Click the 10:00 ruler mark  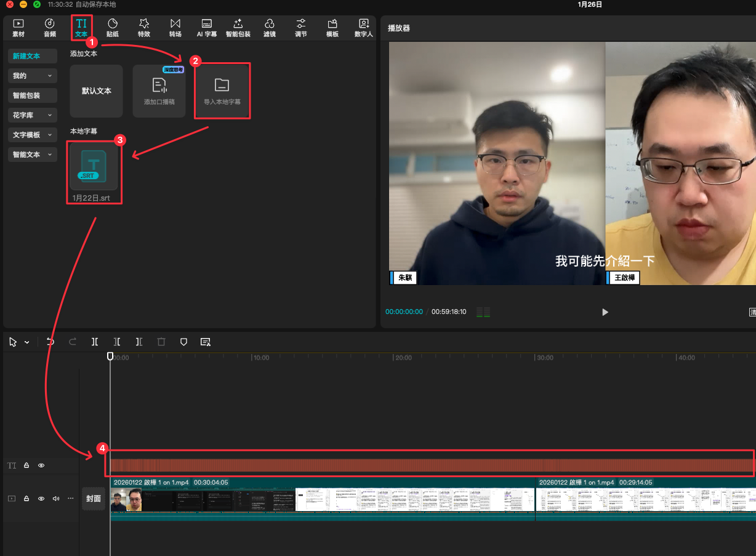(x=261, y=358)
